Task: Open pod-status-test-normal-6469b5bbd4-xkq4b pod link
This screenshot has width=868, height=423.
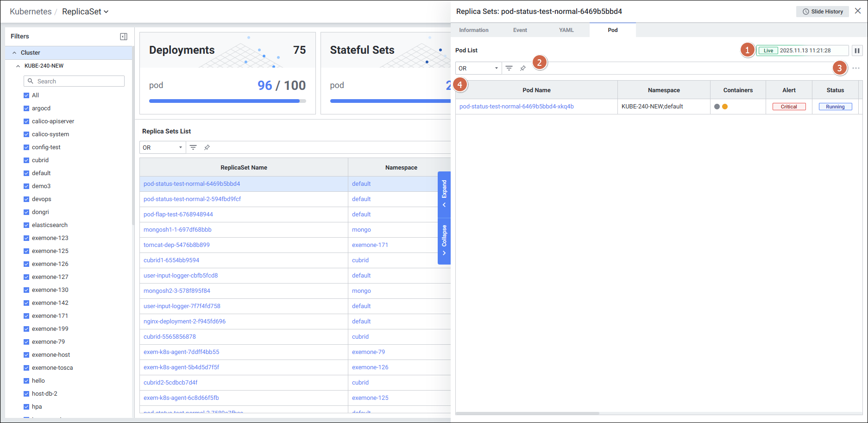Action: pyautogui.click(x=516, y=107)
